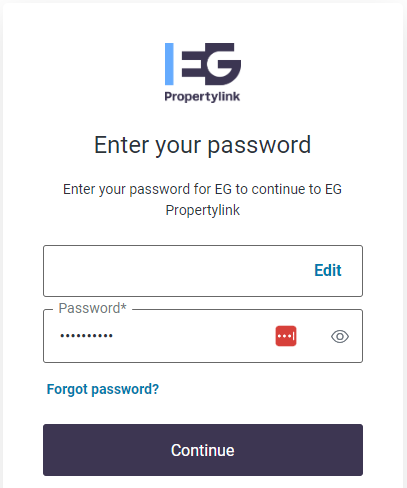Image resolution: width=407 pixels, height=488 pixels.
Task: Submit with the Continue button
Action: [x=203, y=450]
